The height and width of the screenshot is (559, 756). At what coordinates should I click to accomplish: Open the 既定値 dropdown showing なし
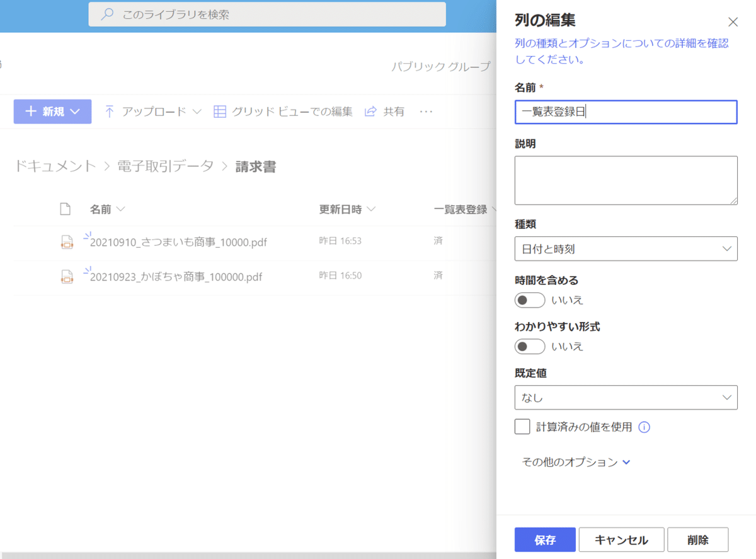[x=626, y=398]
